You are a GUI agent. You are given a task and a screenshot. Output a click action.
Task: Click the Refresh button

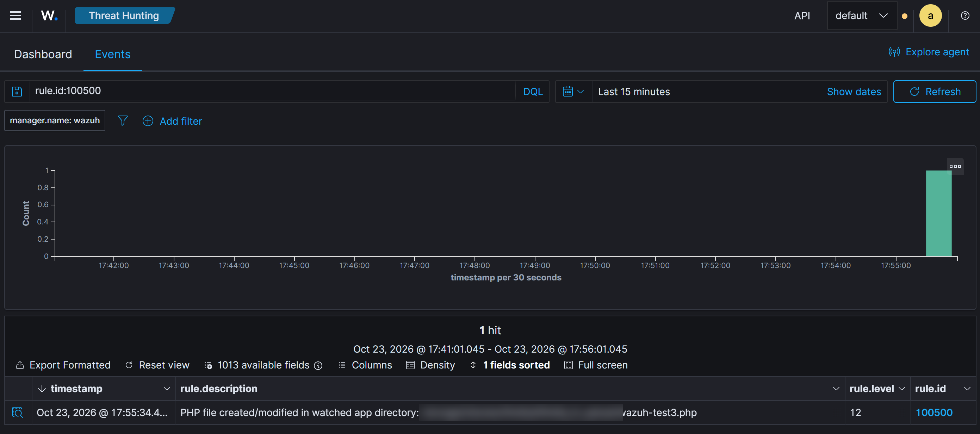pos(934,92)
